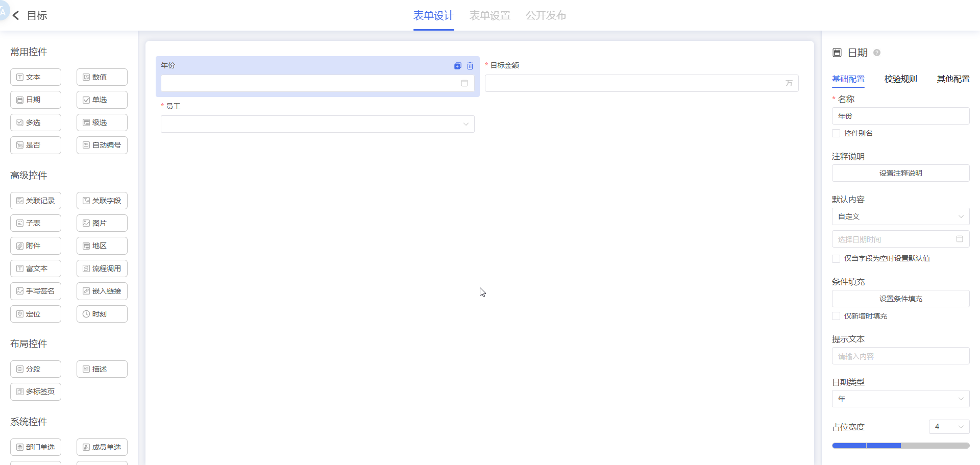
Task: Switch to the 表单设置 tab
Action: pyautogui.click(x=489, y=16)
